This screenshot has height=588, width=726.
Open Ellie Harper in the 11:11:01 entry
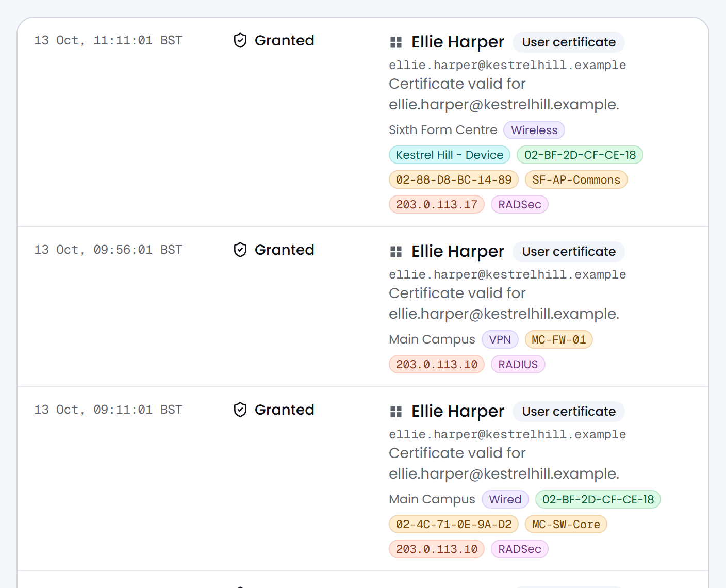click(458, 42)
